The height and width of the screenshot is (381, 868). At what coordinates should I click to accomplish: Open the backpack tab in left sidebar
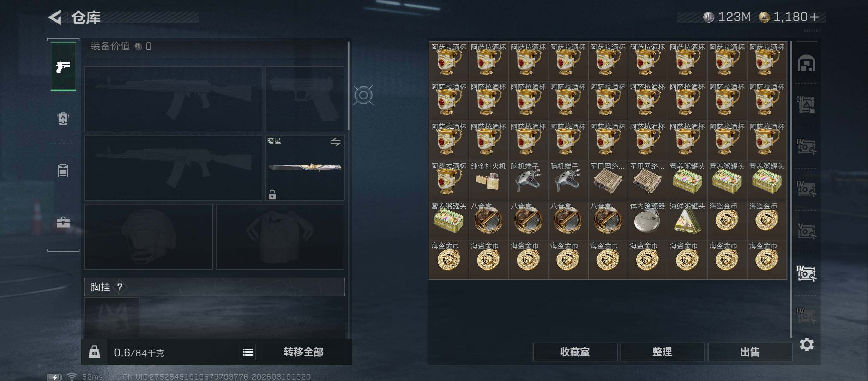click(63, 119)
